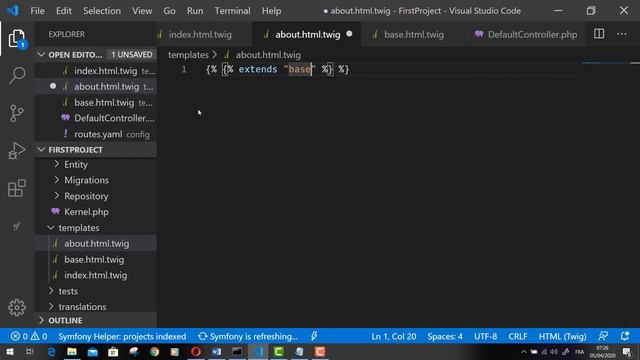The width and height of the screenshot is (640, 360).
Task: Expand the Migrations folder
Action: tap(57, 180)
